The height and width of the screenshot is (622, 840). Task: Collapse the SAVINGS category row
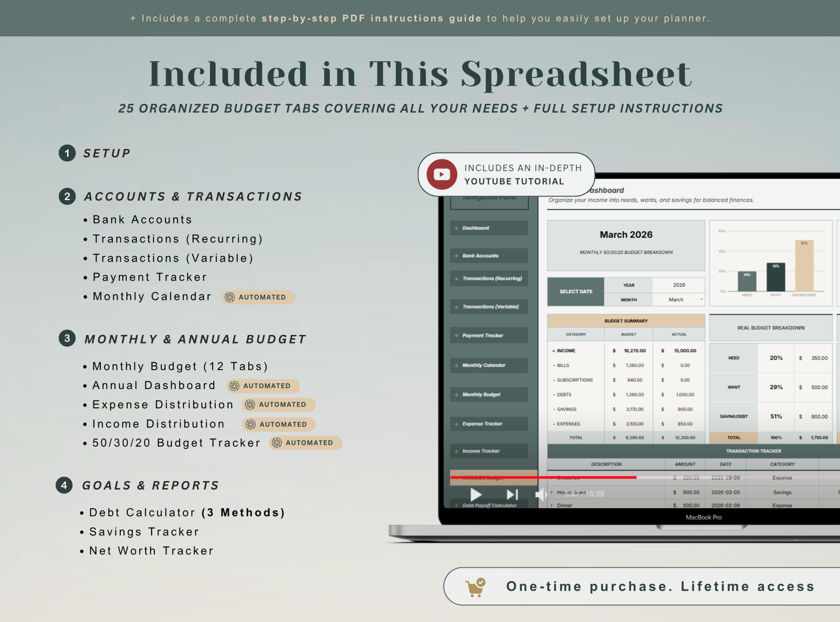click(x=554, y=409)
